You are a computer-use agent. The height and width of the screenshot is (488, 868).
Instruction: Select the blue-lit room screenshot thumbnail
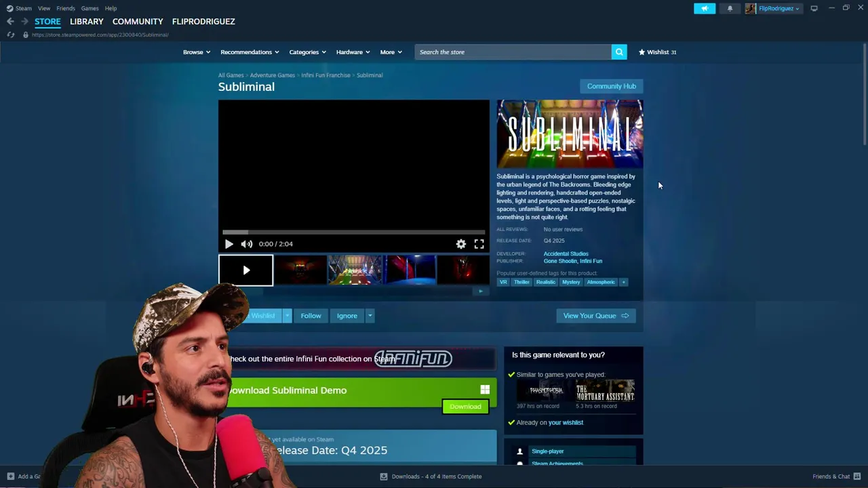click(x=410, y=270)
